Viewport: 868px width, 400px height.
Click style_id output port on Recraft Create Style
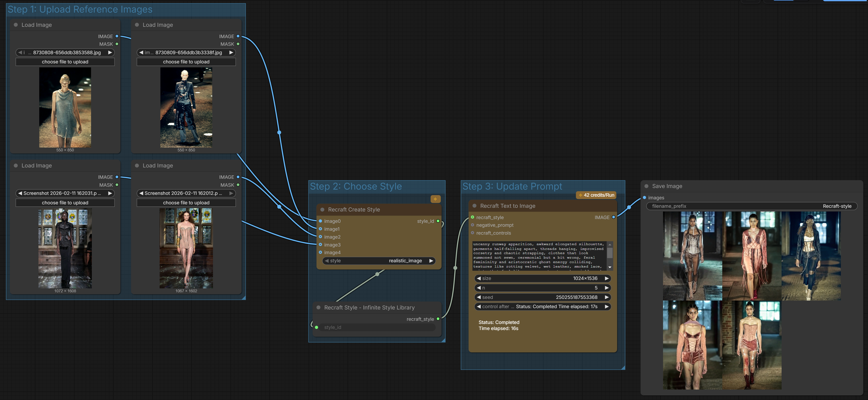point(438,221)
